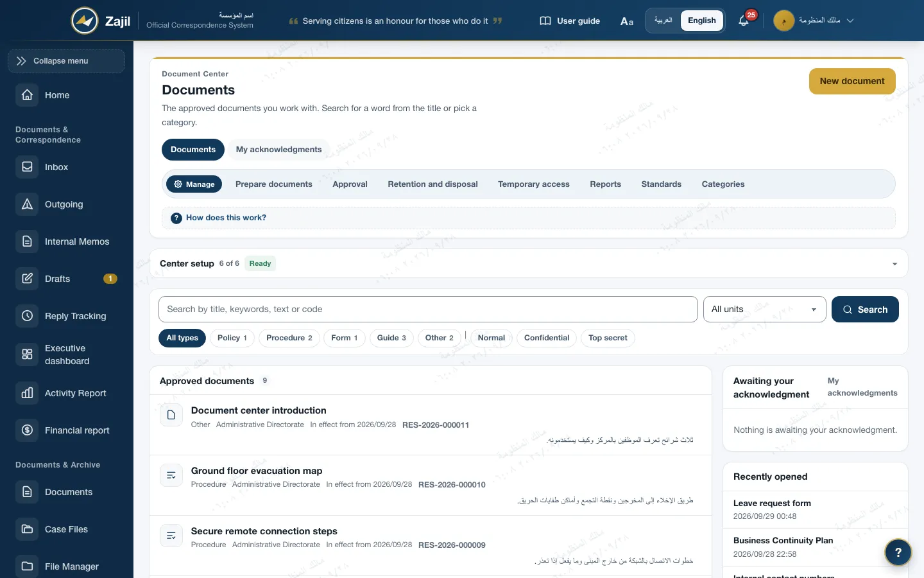This screenshot has height=578, width=924.
Task: Open Executive dashboard grid icon
Action: tap(27, 355)
